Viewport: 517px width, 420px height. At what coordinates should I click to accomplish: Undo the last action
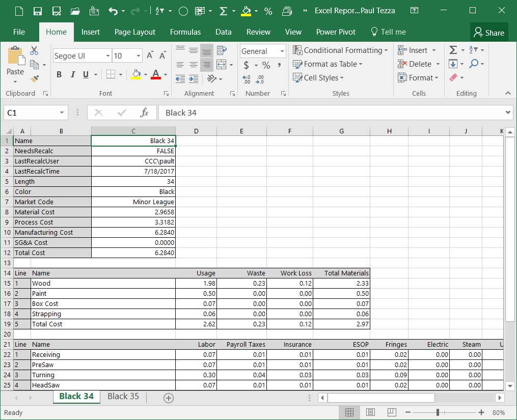click(113, 11)
